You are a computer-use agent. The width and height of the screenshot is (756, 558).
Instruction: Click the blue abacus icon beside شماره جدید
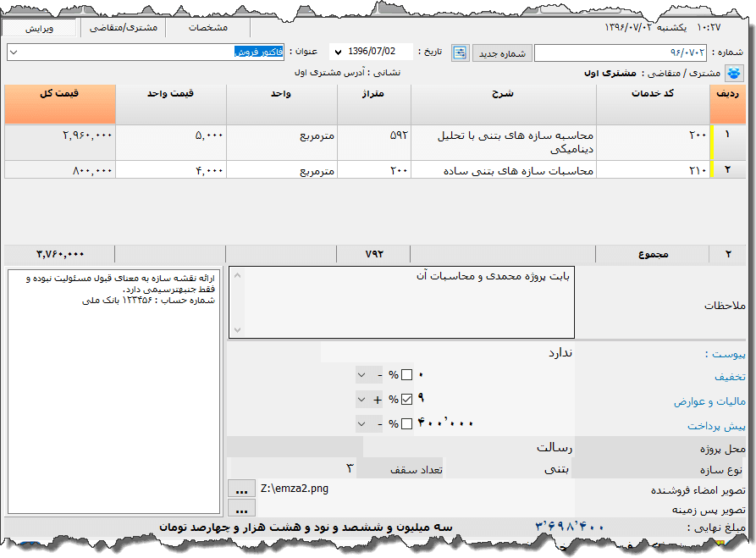[x=460, y=52]
